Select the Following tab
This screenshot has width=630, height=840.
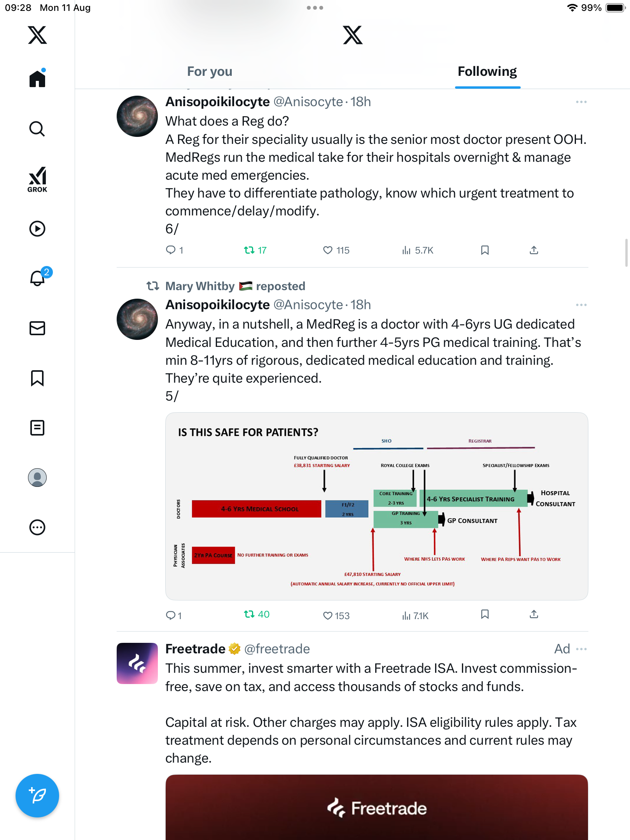(487, 72)
